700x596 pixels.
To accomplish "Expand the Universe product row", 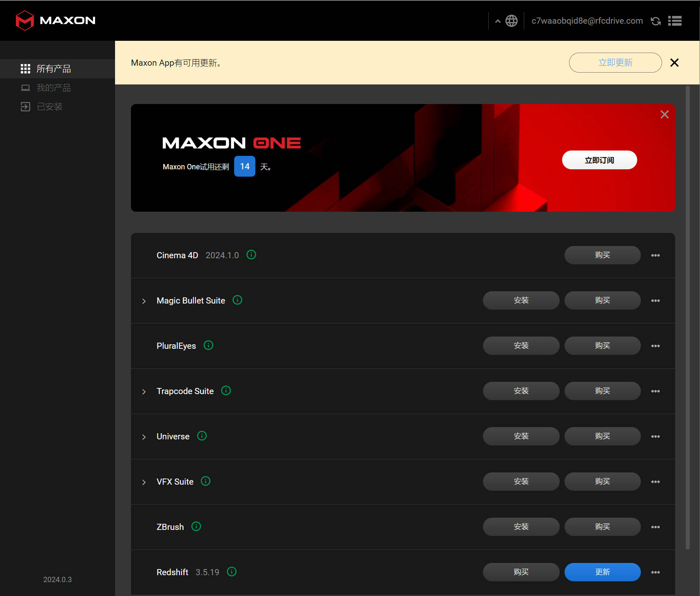I will (x=144, y=436).
